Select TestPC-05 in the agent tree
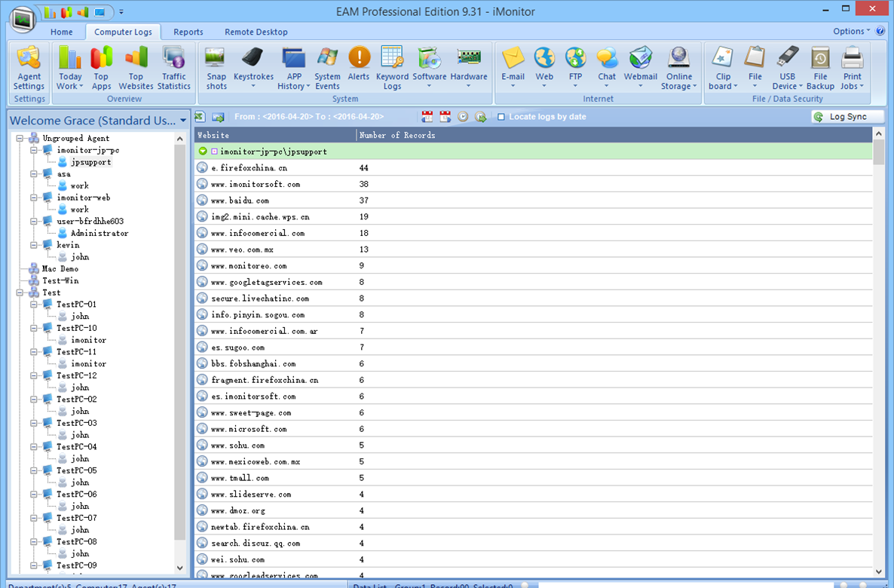The width and height of the screenshot is (894, 588). click(x=76, y=470)
